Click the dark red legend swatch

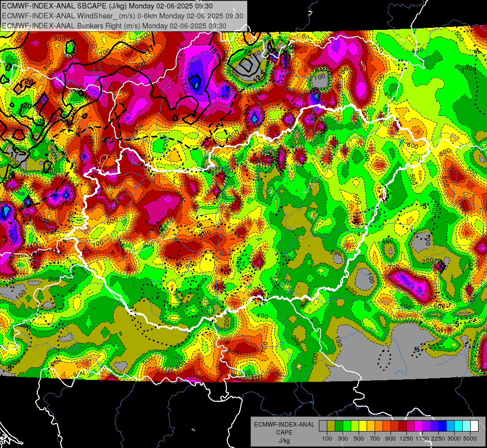click(x=403, y=426)
